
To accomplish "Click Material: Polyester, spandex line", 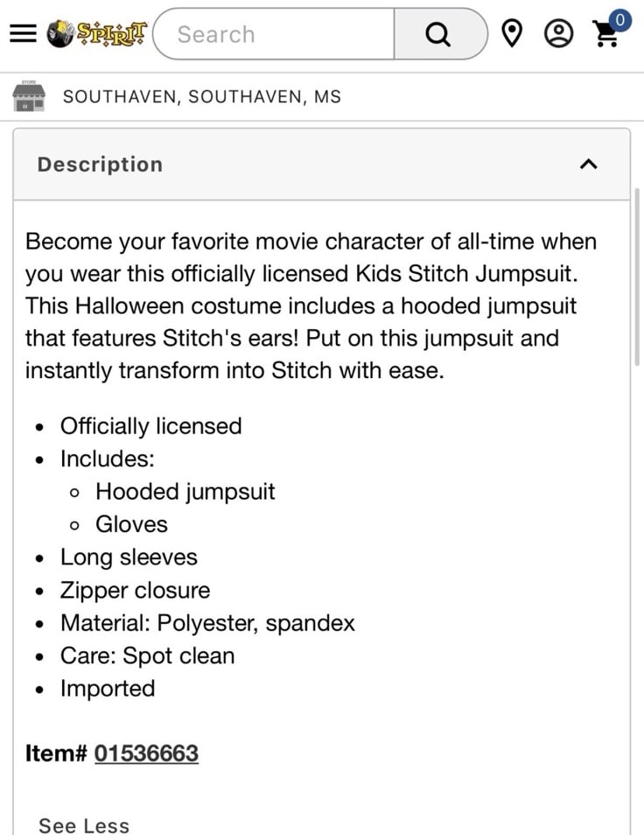I will coord(207,623).
